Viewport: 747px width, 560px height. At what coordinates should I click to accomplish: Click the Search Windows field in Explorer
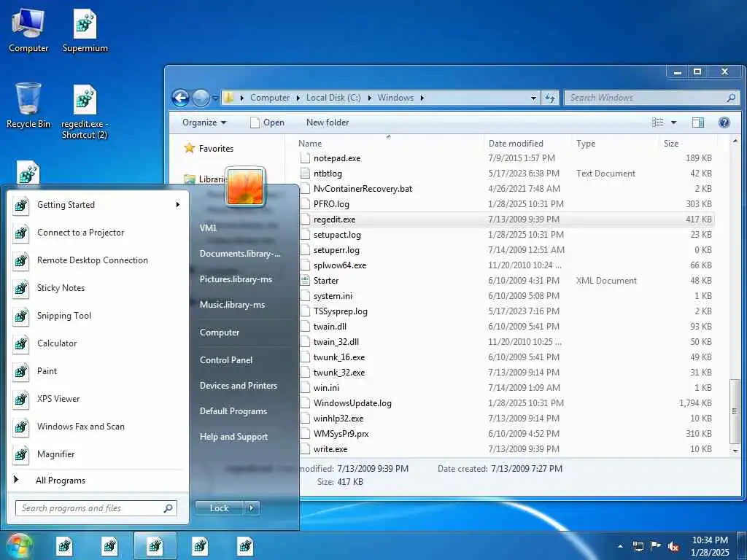(651, 98)
